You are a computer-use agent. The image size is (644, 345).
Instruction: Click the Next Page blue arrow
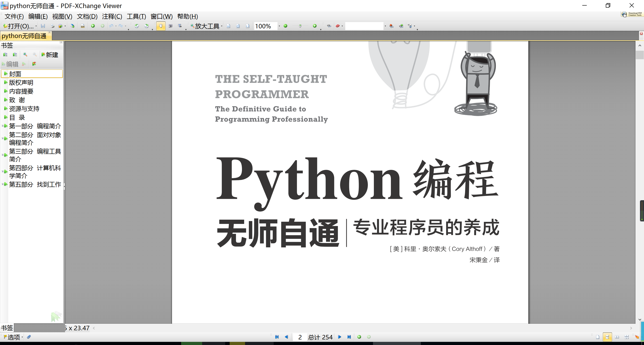click(339, 337)
